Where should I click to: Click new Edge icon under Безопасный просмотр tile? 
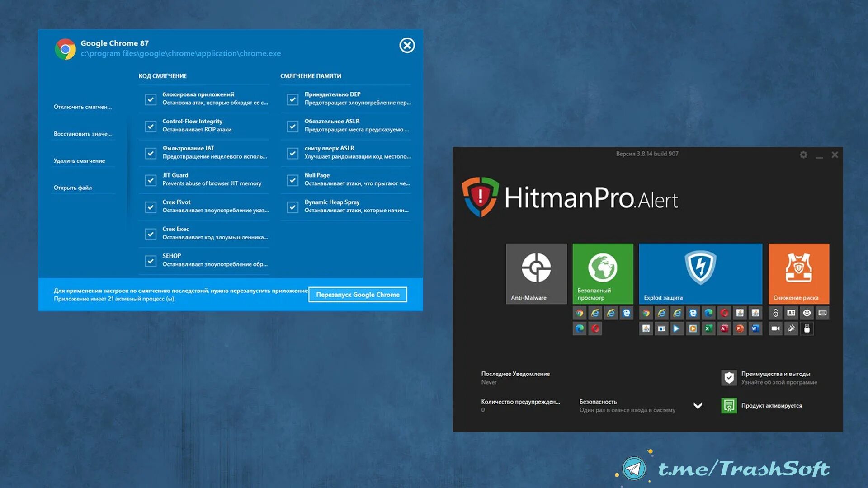[x=580, y=328]
